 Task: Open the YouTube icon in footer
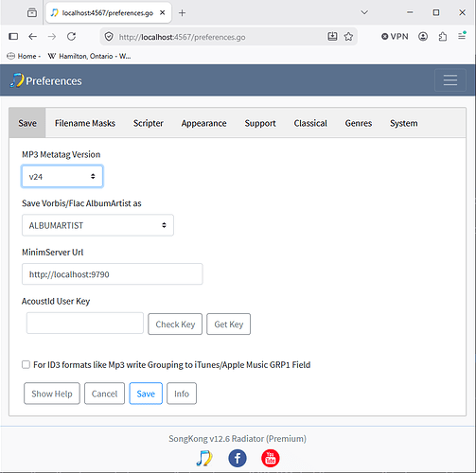tap(271, 458)
